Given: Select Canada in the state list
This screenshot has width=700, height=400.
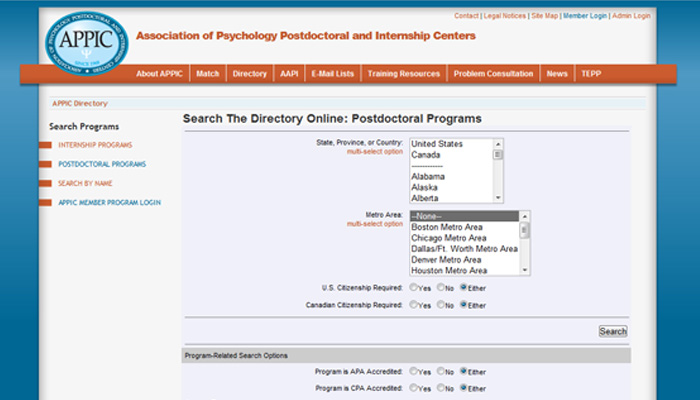Looking at the screenshot, I should pos(451,155).
